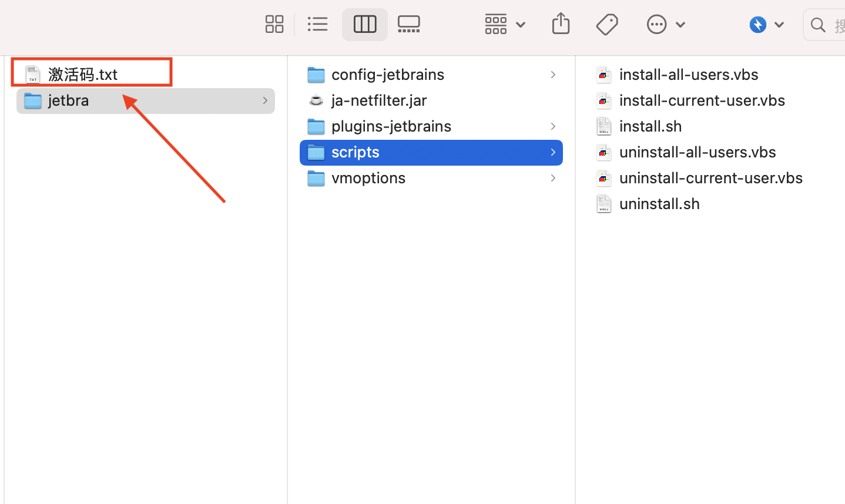Expand the jetbra folder chevron
The image size is (845, 504).
pos(265,100)
